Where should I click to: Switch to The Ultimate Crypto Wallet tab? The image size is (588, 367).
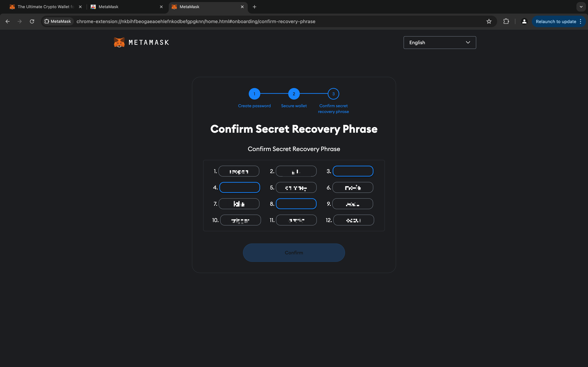[44, 7]
